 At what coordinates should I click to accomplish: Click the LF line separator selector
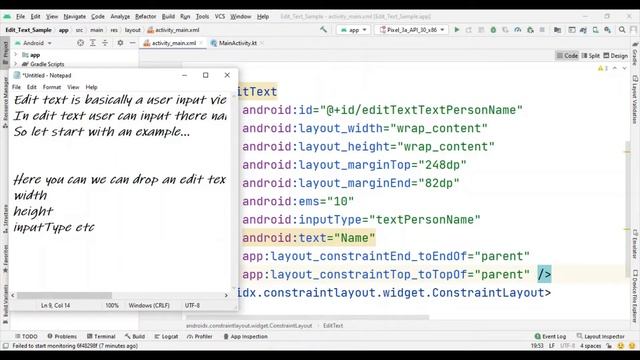(552, 346)
